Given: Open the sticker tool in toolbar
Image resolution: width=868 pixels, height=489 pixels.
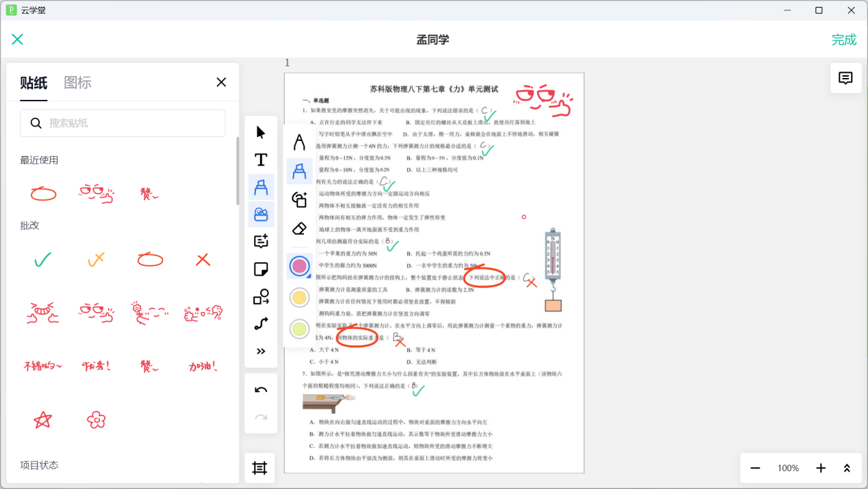Looking at the screenshot, I should pos(261,214).
